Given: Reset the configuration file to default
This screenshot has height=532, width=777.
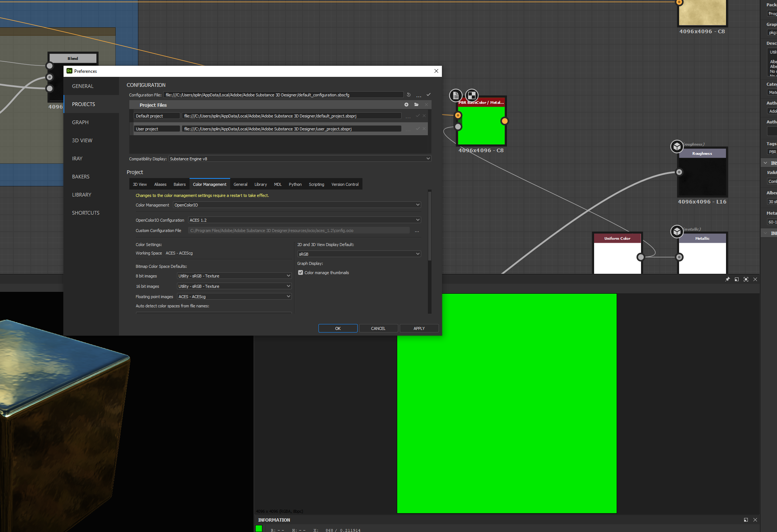Looking at the screenshot, I should tap(409, 95).
